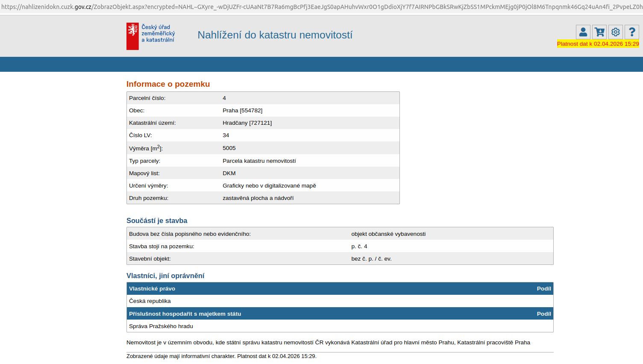Image resolution: width=643 pixels, height=364 pixels.
Task: Click the help question mark icon
Action: (x=631, y=32)
